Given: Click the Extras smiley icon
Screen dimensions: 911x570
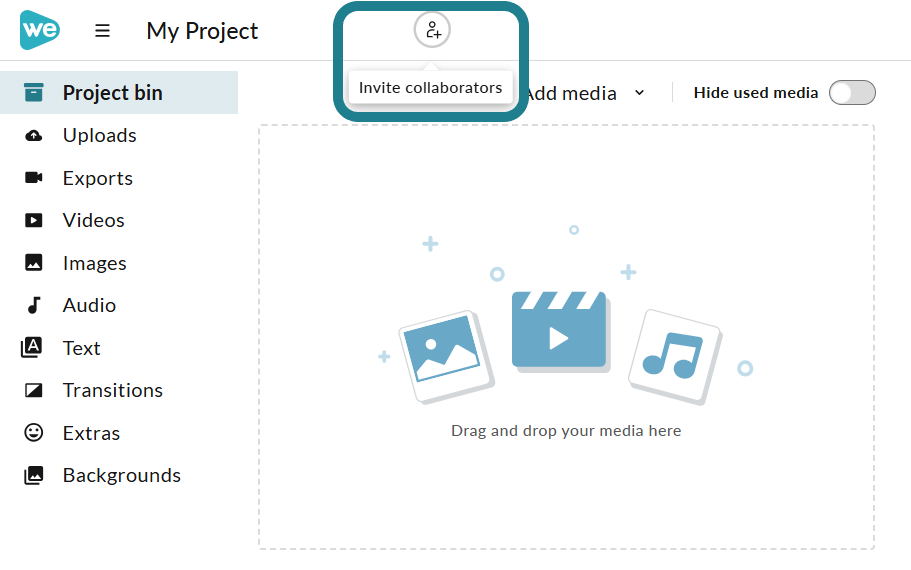Looking at the screenshot, I should tap(34, 432).
